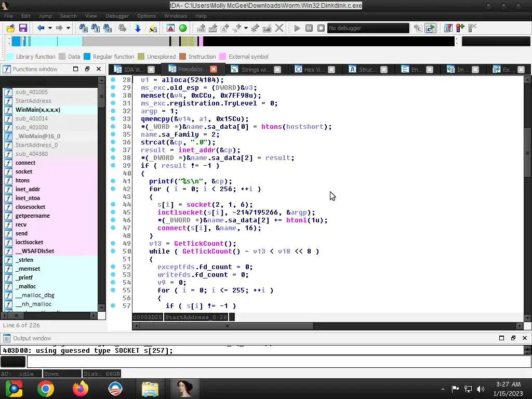Toggle breakpoint dot on line 49
The width and height of the screenshot is (532, 399).
click(x=113, y=243)
